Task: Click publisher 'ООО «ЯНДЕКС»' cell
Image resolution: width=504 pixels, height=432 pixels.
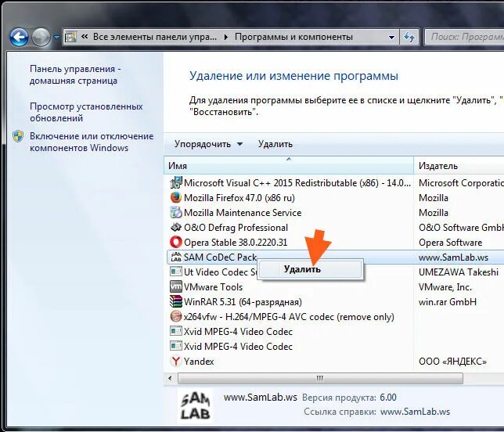Action: click(452, 362)
